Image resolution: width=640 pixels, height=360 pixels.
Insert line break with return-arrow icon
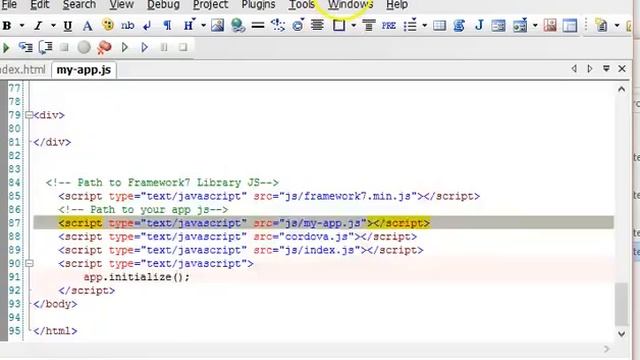click(147, 26)
